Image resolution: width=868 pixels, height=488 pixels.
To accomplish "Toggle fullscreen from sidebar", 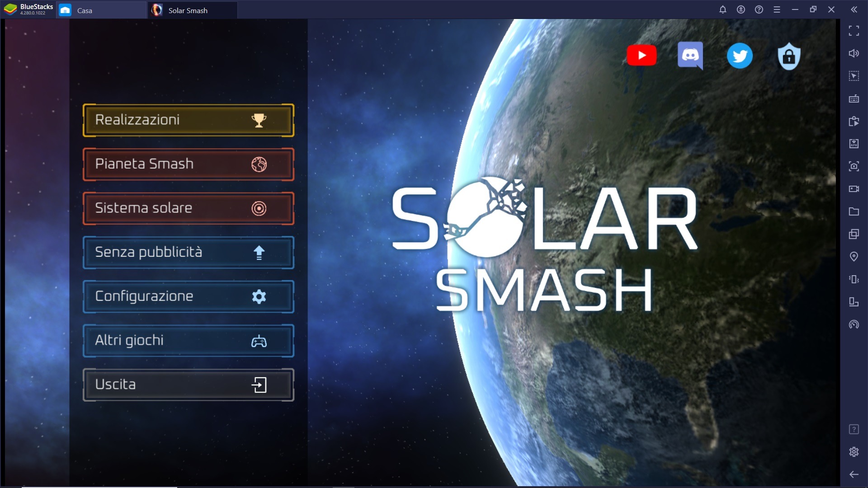I will (854, 31).
